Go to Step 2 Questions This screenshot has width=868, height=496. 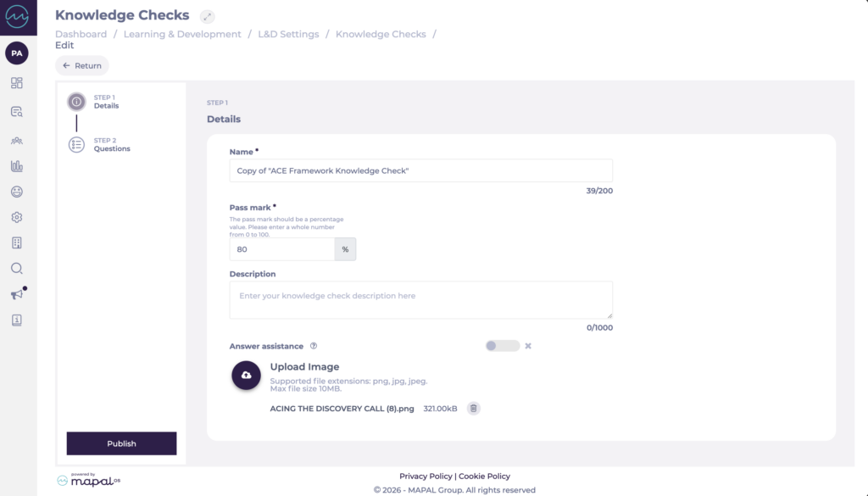coord(112,145)
